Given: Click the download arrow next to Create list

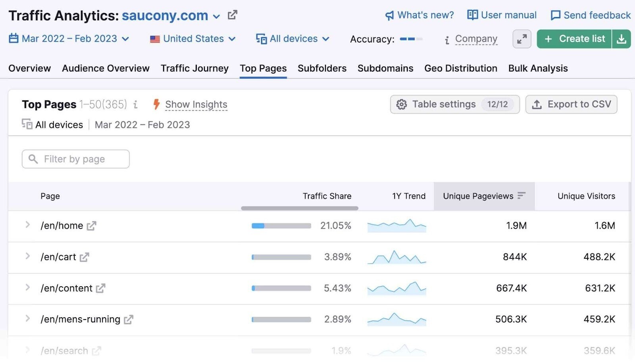Looking at the screenshot, I should [x=622, y=39].
